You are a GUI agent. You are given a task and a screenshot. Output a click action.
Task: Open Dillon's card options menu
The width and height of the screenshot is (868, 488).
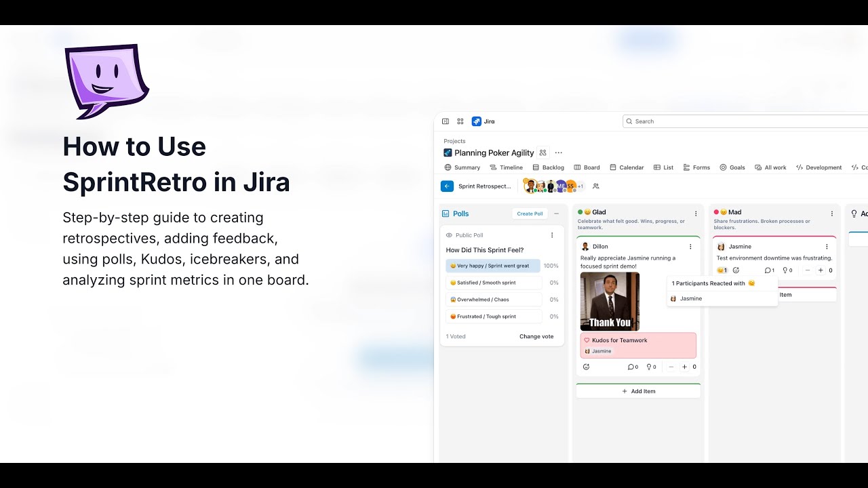click(690, 247)
